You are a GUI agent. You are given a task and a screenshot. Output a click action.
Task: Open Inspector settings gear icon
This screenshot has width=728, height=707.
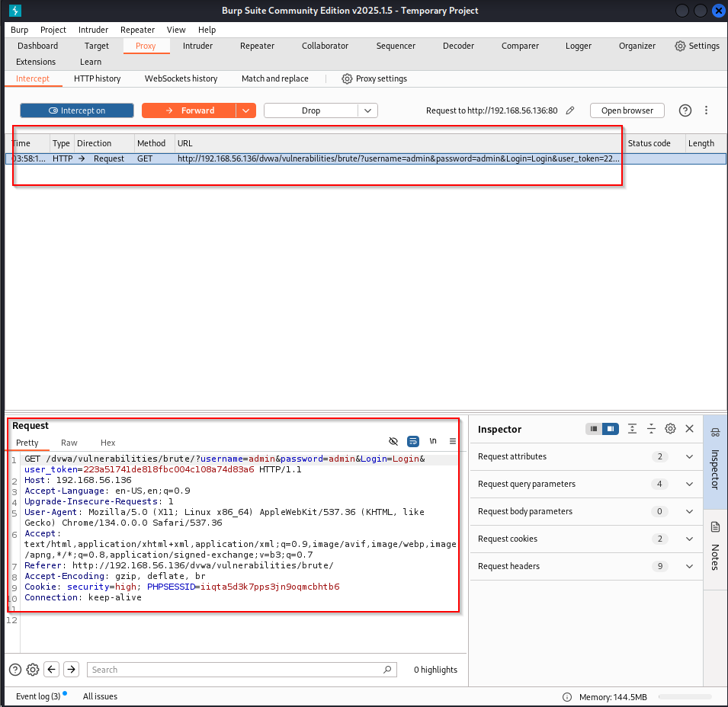670,429
